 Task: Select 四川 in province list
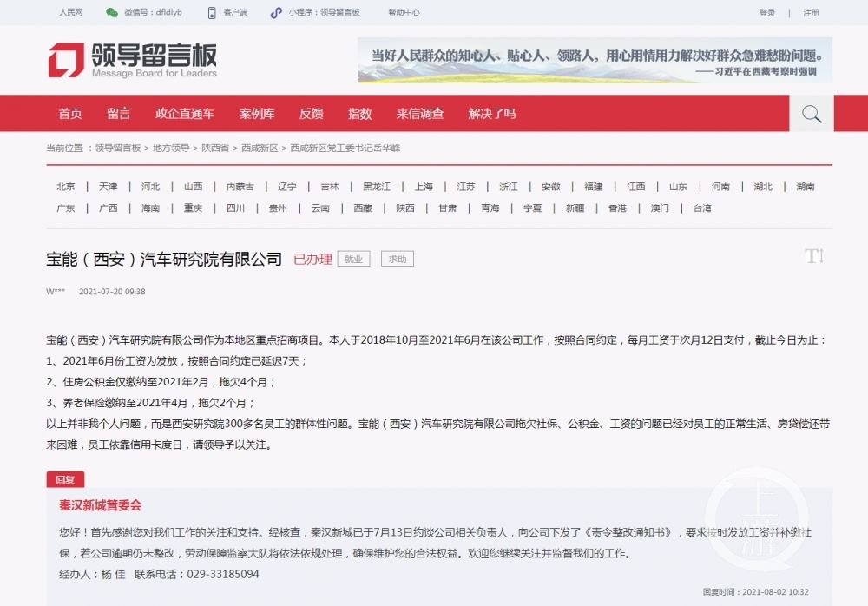click(x=235, y=208)
